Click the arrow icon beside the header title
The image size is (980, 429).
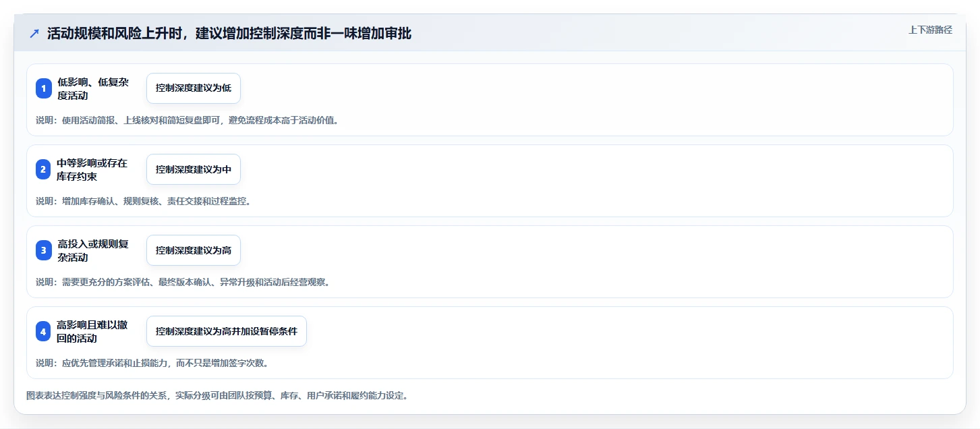coord(34,34)
